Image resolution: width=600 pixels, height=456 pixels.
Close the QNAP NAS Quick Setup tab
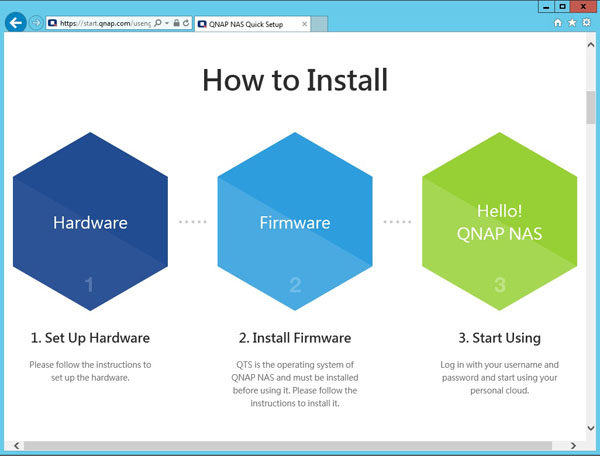coord(305,24)
